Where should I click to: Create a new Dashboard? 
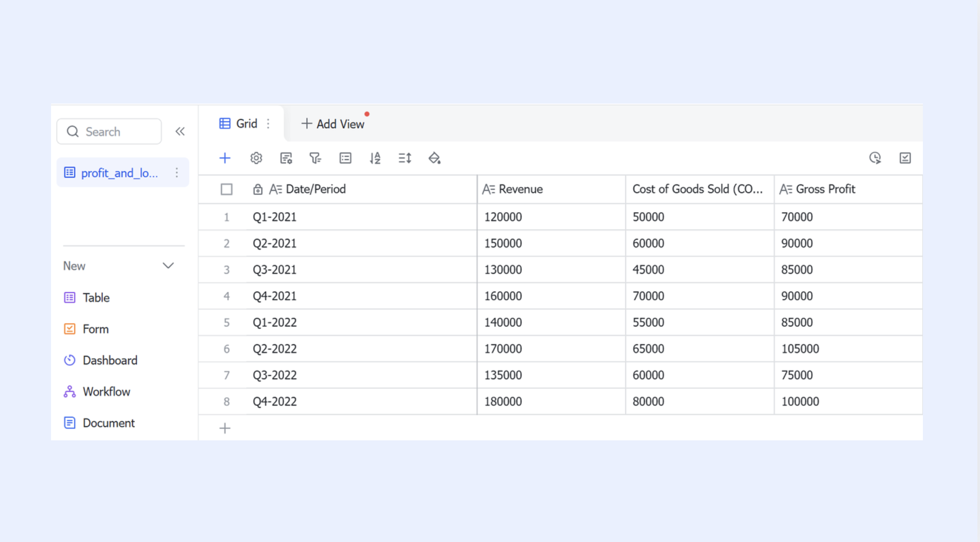[110, 360]
